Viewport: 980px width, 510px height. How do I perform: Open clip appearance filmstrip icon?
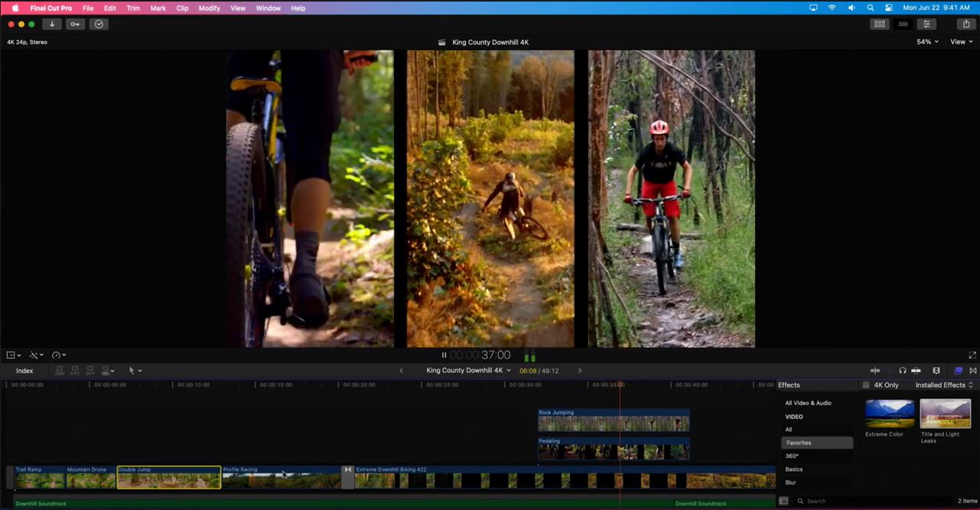pyautogui.click(x=936, y=371)
